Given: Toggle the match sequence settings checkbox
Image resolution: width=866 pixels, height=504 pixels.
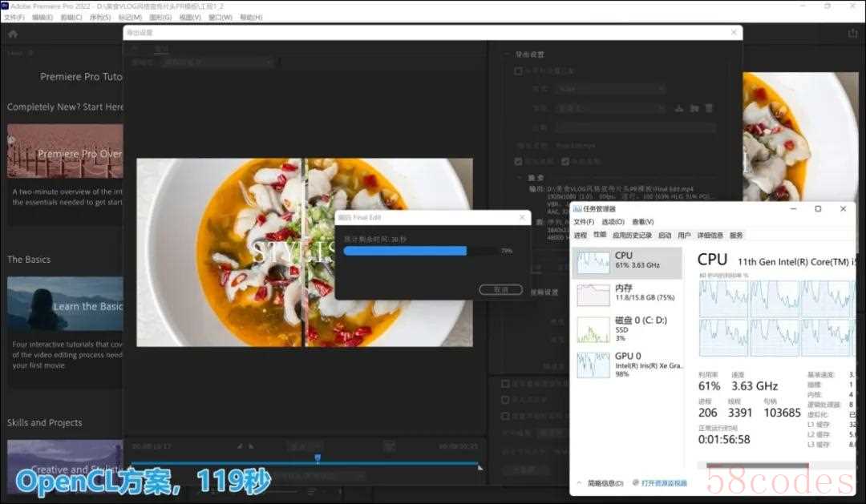Looking at the screenshot, I should point(519,71).
